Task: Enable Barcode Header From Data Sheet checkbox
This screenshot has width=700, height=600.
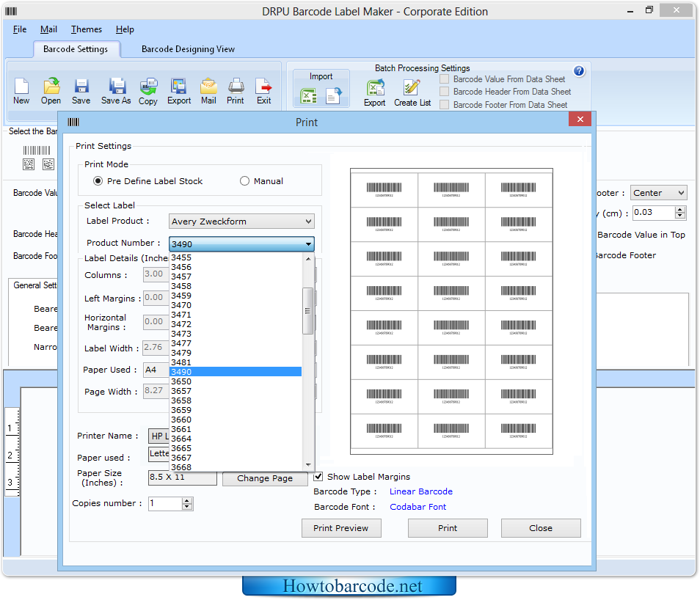Action: 444,92
